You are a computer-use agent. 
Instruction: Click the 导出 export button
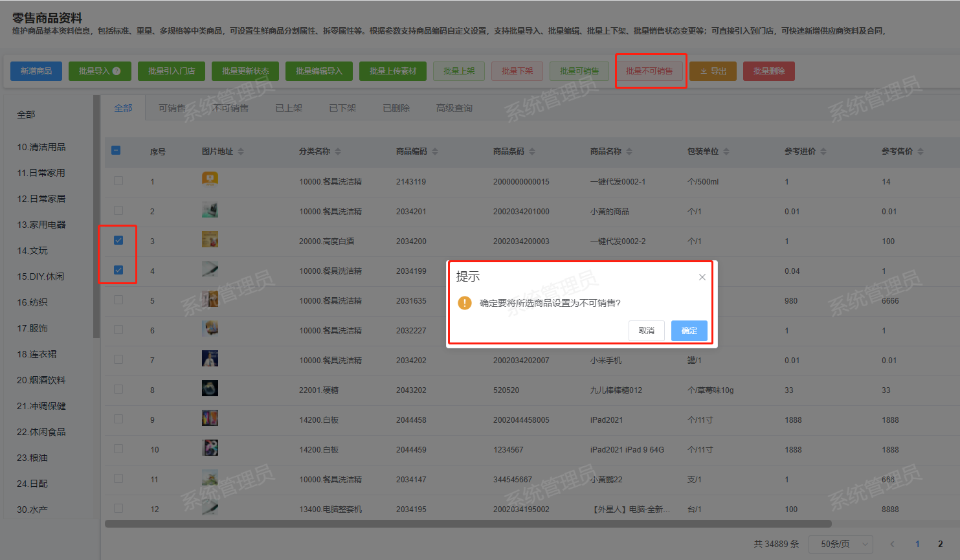(713, 71)
